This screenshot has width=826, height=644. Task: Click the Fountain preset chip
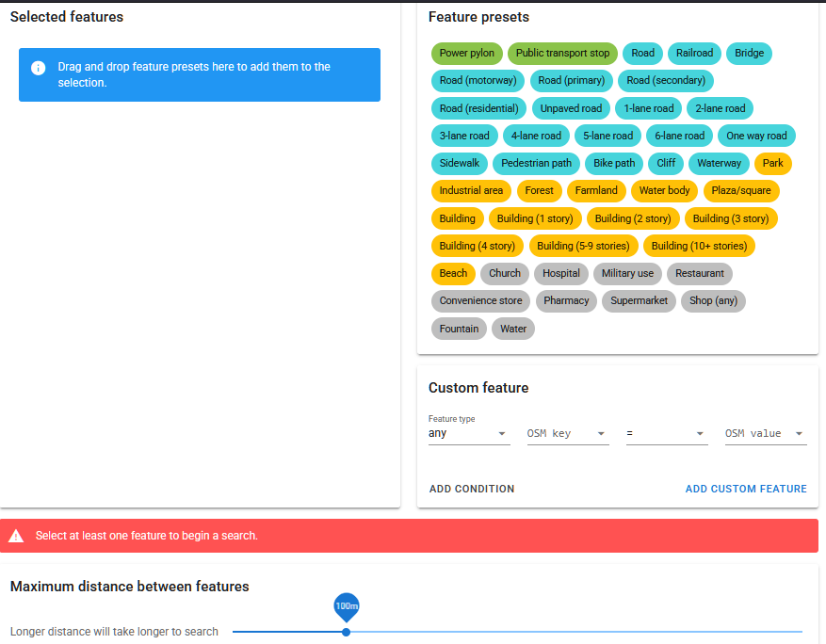(459, 329)
